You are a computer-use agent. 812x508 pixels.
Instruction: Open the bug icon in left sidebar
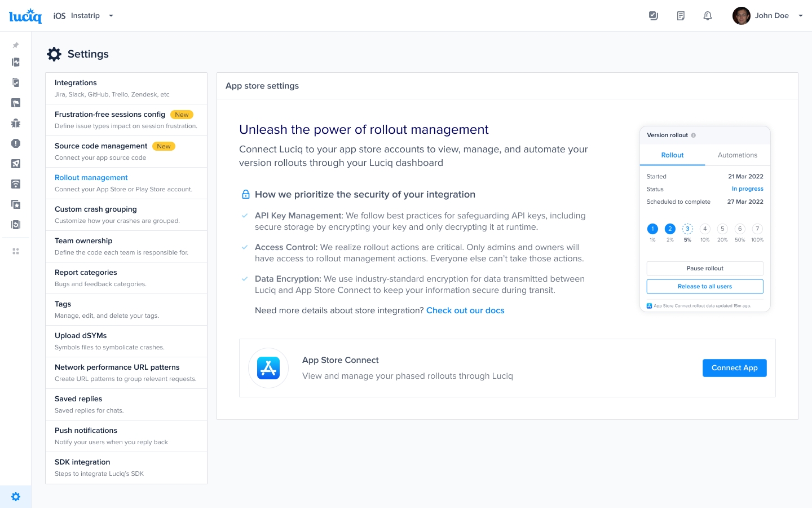click(x=16, y=123)
